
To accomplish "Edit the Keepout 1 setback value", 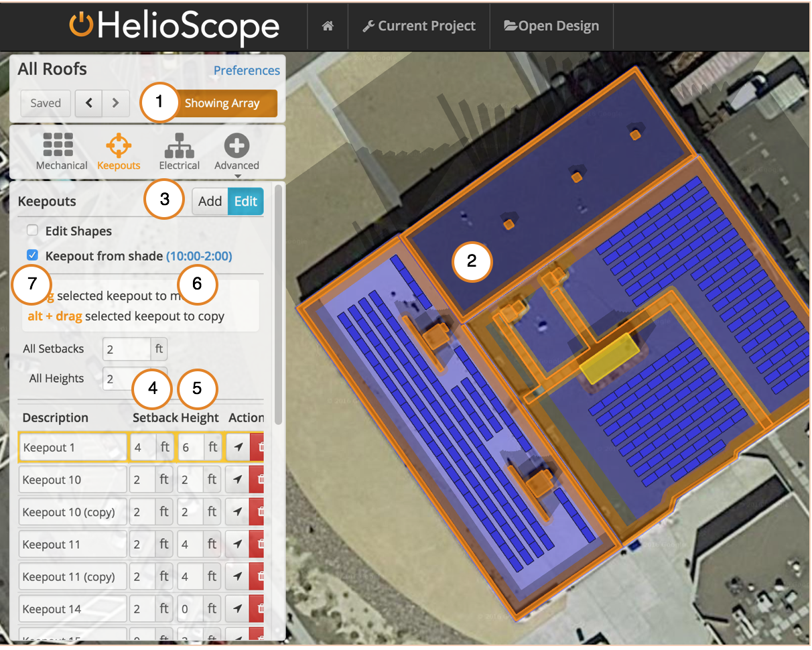I will [x=143, y=447].
